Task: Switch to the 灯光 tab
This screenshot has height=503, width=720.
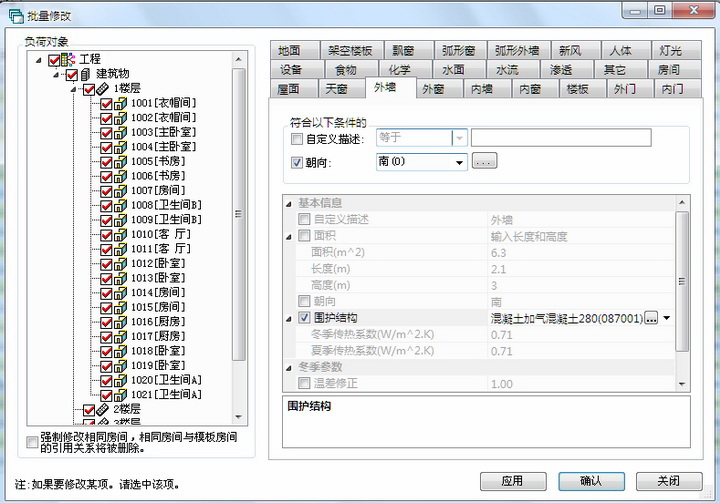Action: [x=676, y=50]
